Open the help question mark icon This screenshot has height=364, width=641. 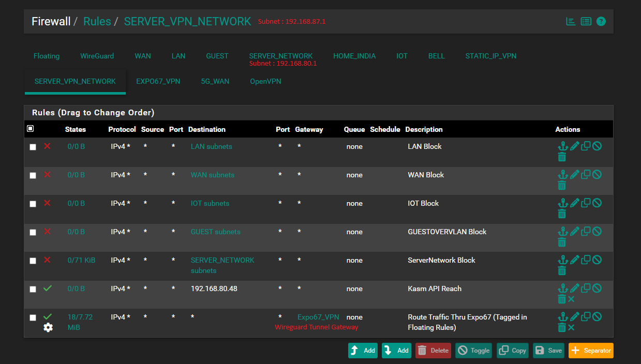click(601, 21)
